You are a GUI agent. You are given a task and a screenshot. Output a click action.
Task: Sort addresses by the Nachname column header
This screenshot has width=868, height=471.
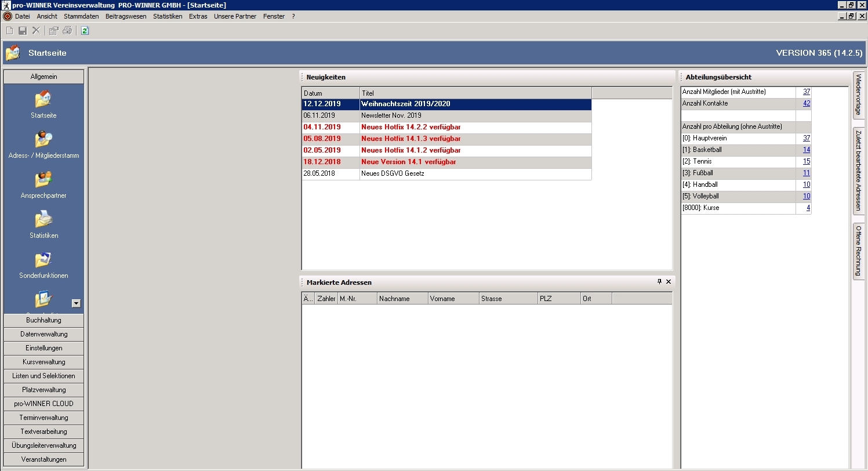(402, 299)
